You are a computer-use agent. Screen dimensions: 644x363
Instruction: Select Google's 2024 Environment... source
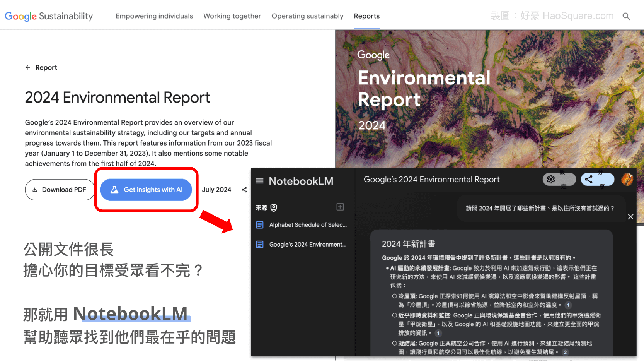(x=302, y=245)
